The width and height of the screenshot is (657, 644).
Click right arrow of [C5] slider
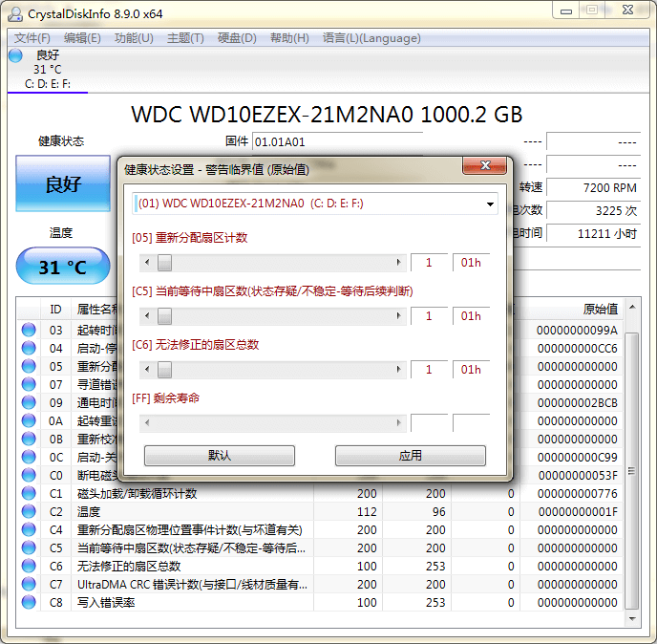[398, 315]
